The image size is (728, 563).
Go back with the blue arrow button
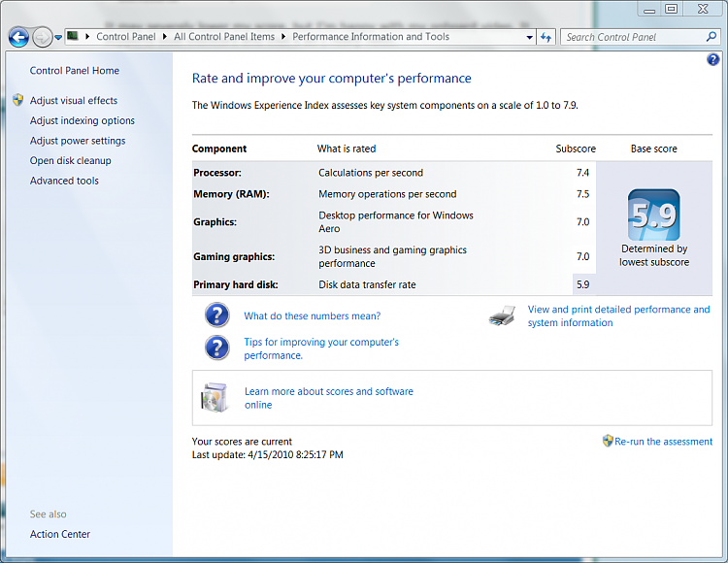(18, 37)
